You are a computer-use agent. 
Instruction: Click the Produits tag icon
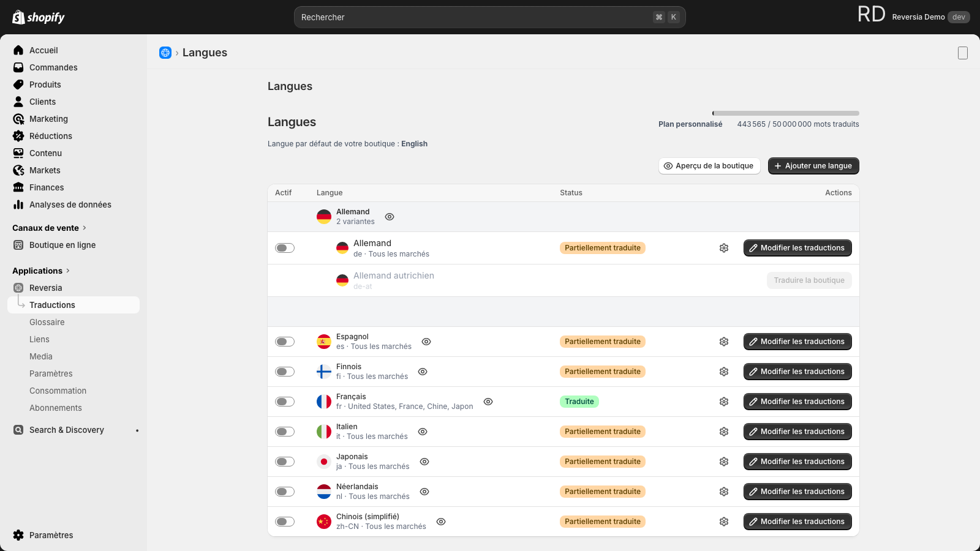(x=18, y=84)
